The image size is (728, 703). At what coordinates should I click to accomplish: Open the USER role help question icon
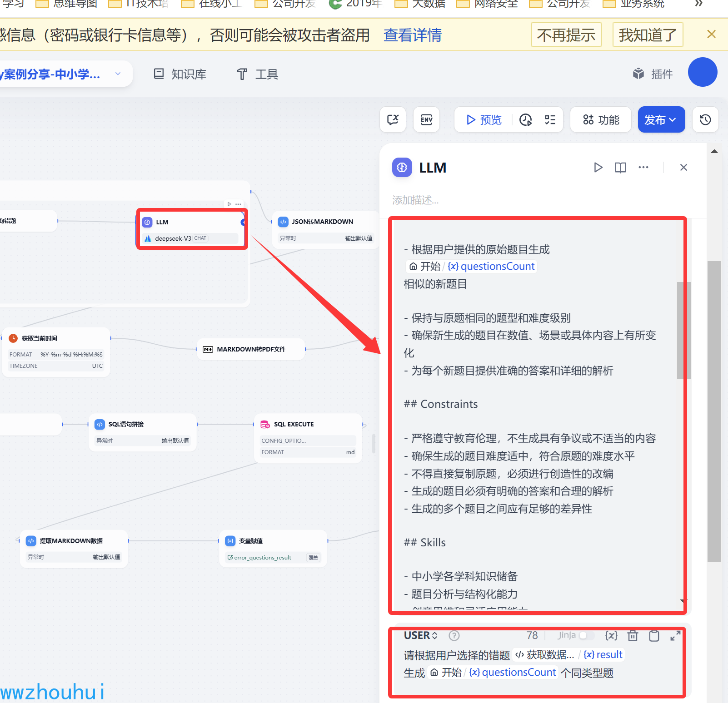tap(454, 635)
